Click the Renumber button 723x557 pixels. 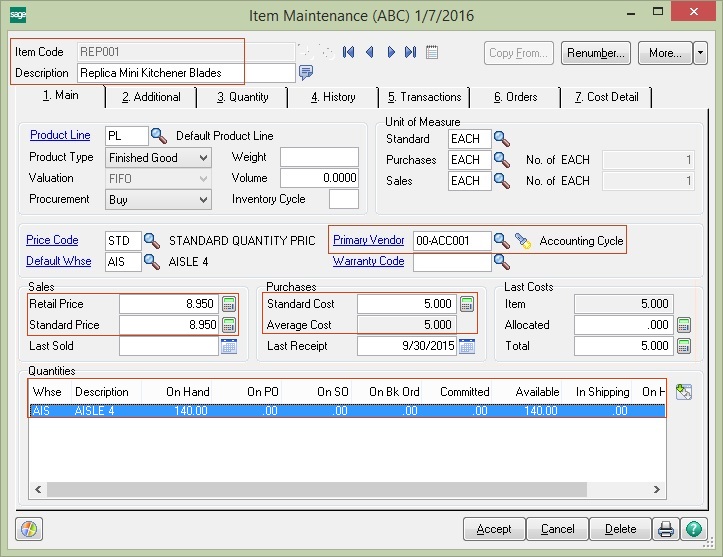(596, 53)
